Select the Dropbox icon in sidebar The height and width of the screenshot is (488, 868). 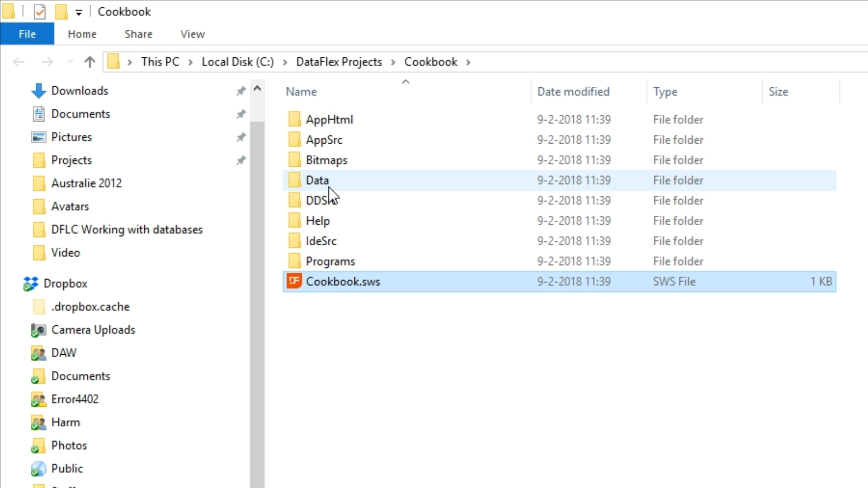point(31,284)
